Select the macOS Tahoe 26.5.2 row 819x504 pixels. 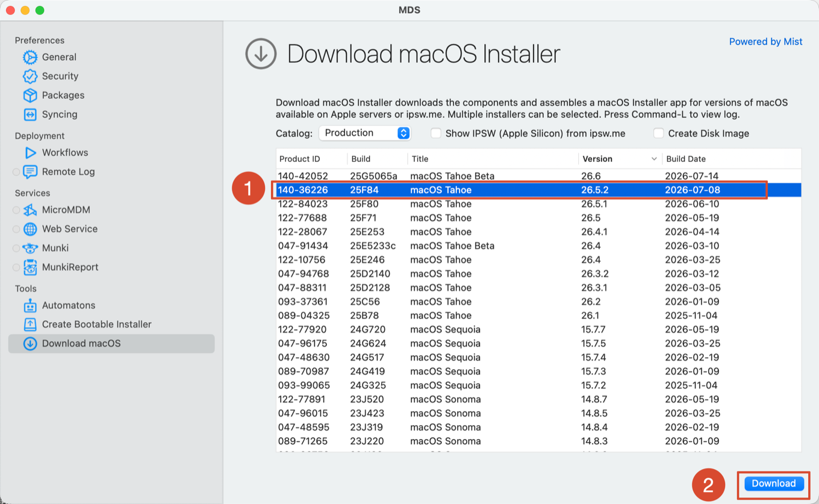[539, 190]
